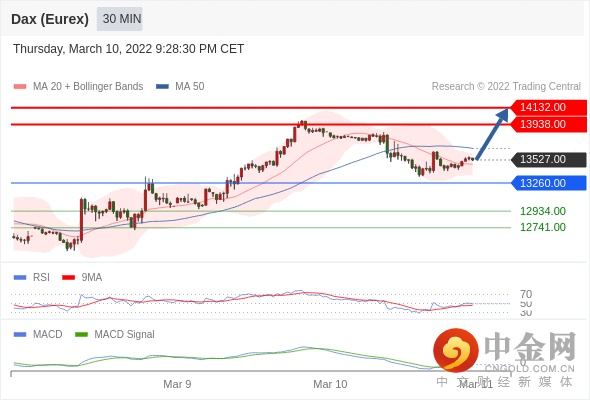
Task: Click the 'MA 50' legend label
Action: [x=190, y=87]
